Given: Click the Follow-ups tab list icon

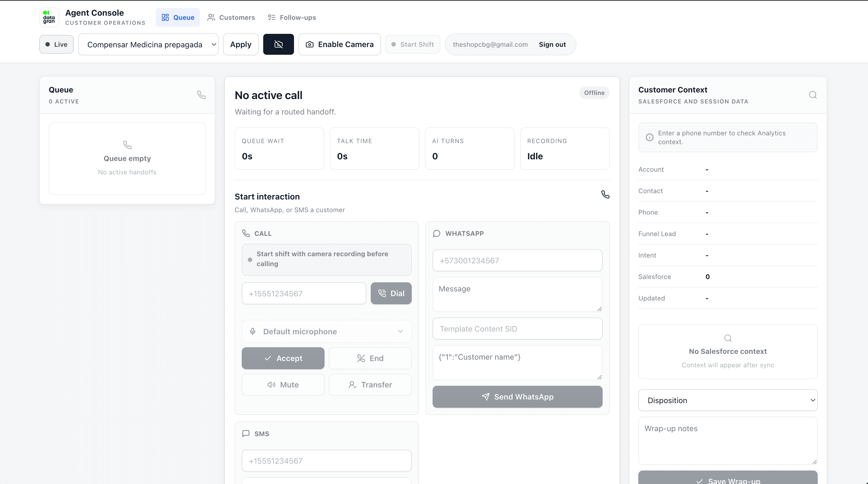Looking at the screenshot, I should [271, 17].
